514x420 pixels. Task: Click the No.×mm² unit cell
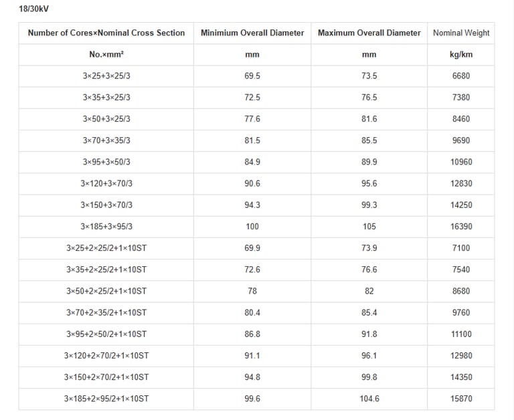click(x=106, y=55)
